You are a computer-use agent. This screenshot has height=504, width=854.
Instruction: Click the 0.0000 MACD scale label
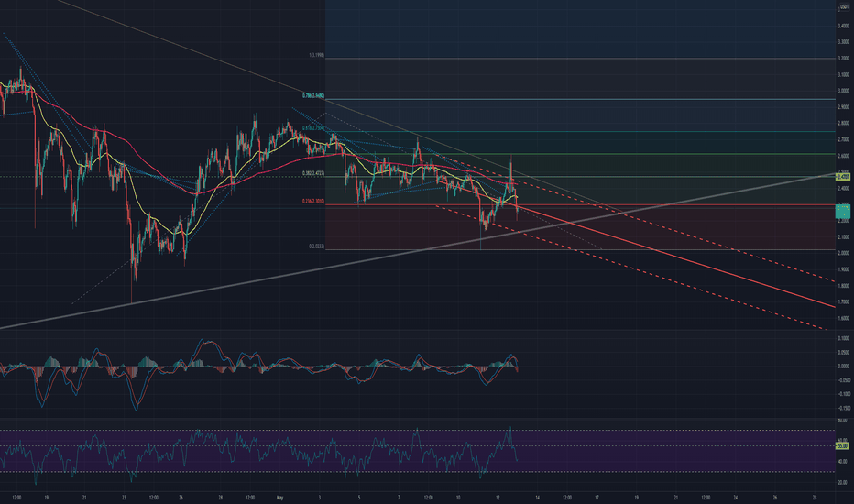coord(843,367)
